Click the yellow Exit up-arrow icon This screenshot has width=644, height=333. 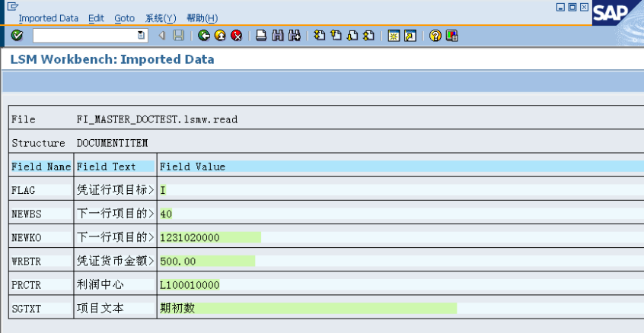tap(220, 36)
